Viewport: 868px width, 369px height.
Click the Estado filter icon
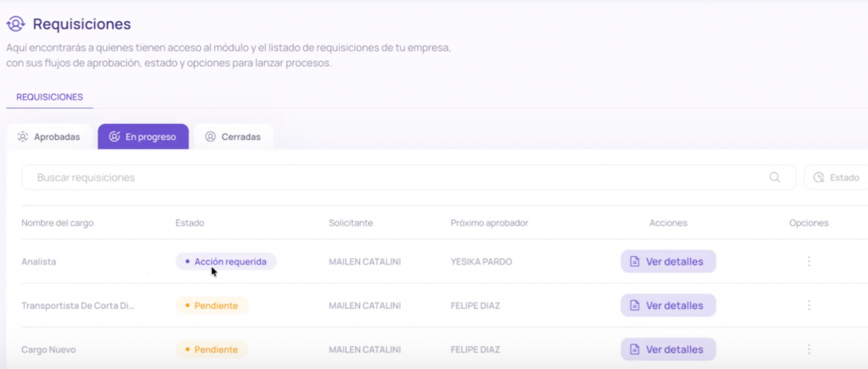pyautogui.click(x=819, y=178)
